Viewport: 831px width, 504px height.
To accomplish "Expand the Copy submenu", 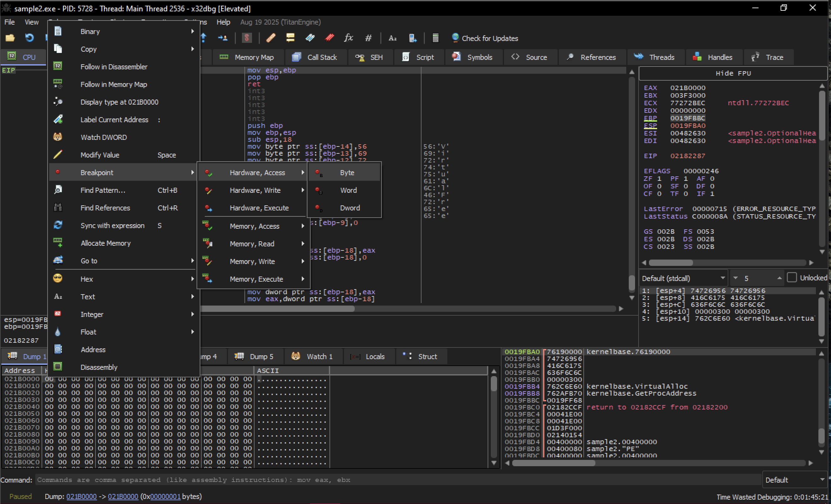I will pos(124,49).
